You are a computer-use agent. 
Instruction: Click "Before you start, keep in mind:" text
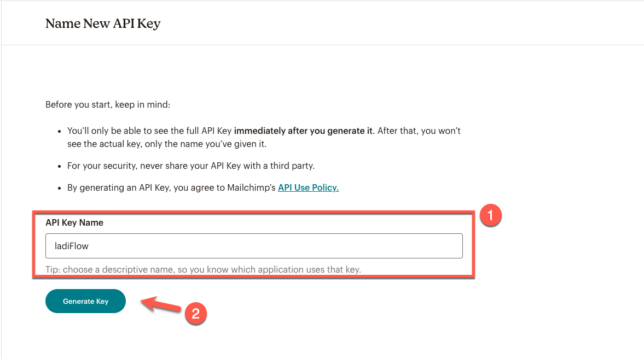point(108,104)
